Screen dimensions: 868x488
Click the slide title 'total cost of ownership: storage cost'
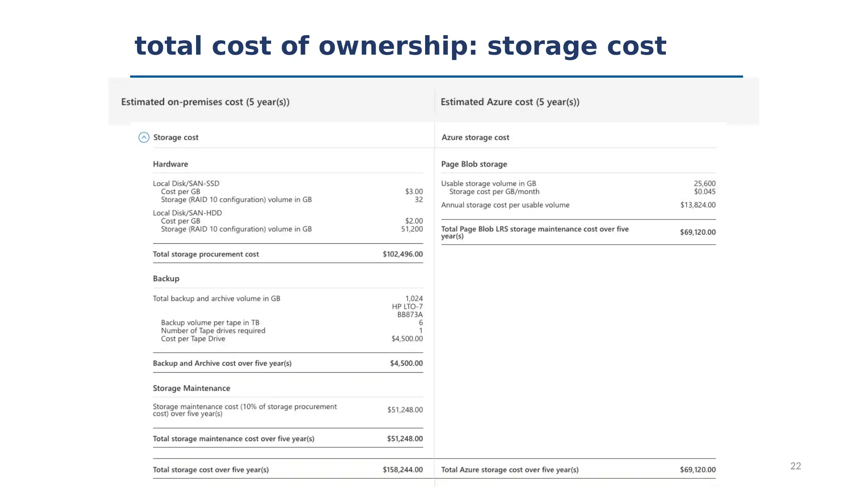pyautogui.click(x=400, y=46)
